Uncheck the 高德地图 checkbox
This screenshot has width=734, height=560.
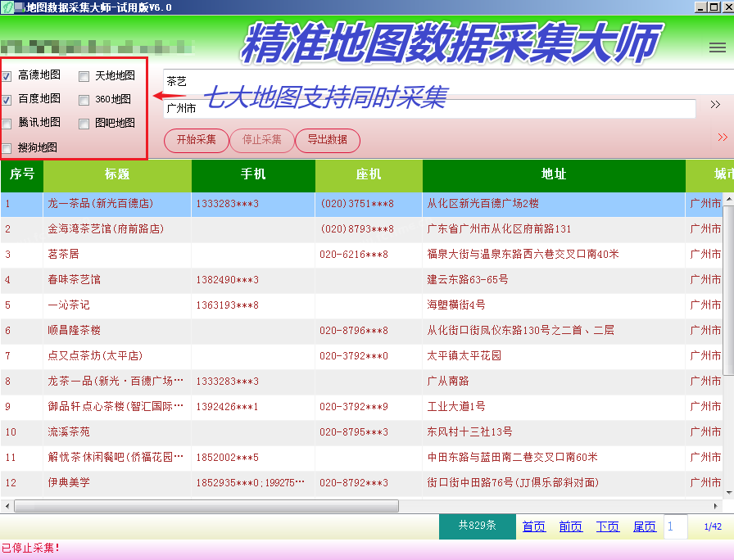coord(7,76)
